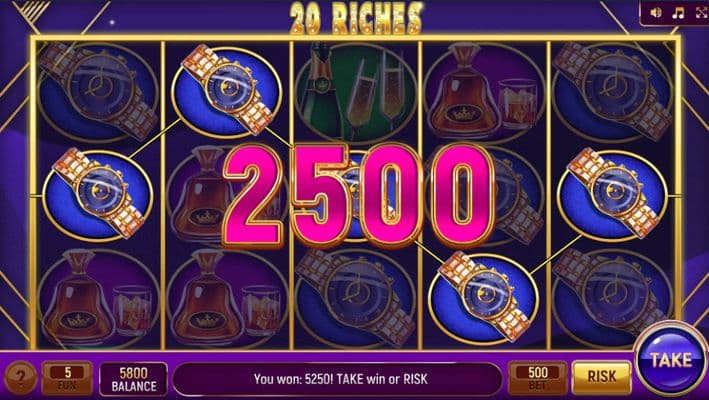Mute the game sound speaker icon

point(656,13)
